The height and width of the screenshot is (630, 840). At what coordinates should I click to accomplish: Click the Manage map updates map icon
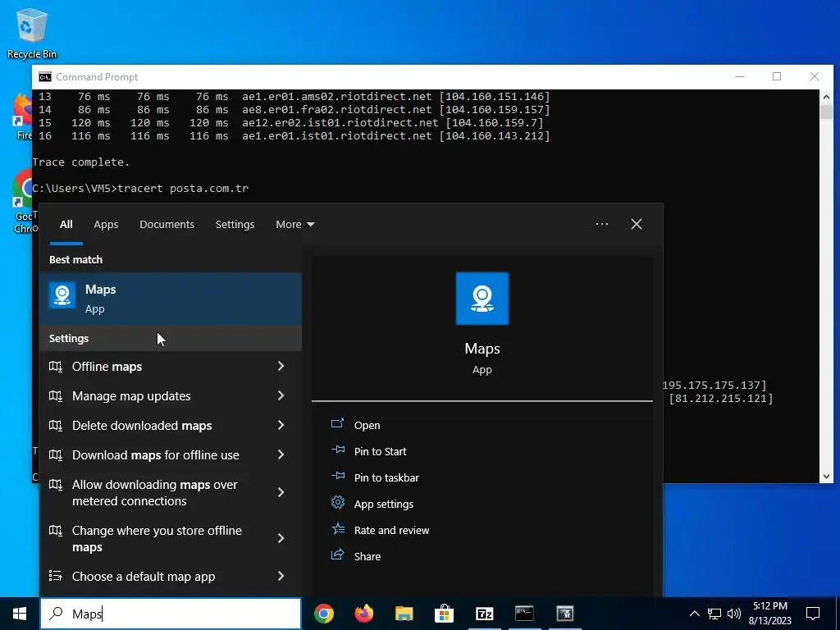[56, 396]
